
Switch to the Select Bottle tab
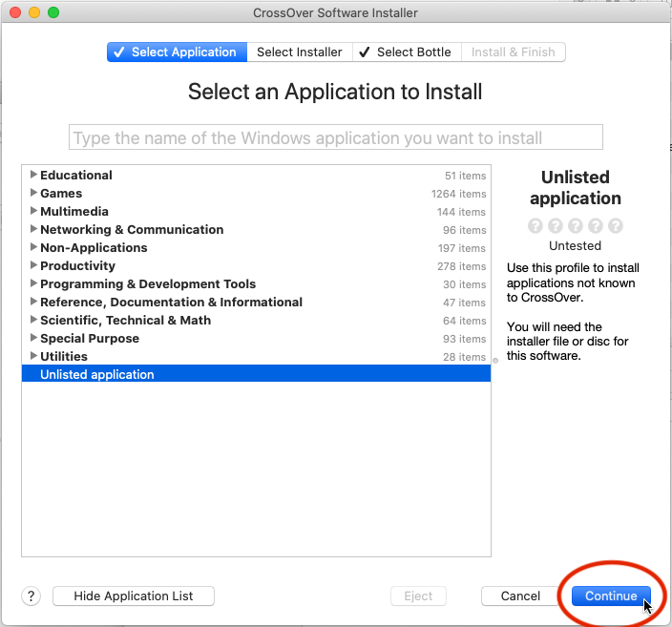click(x=407, y=52)
